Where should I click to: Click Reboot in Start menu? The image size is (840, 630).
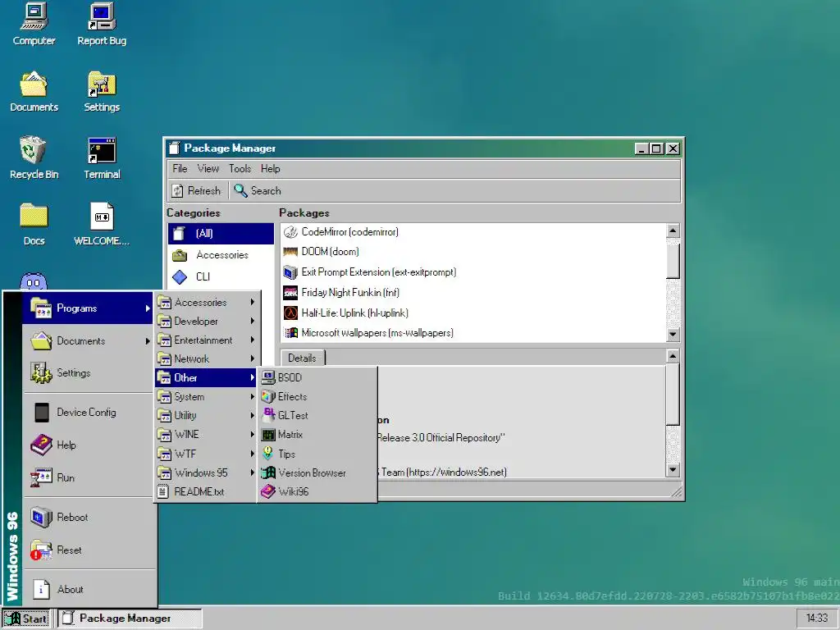pyautogui.click(x=88, y=518)
